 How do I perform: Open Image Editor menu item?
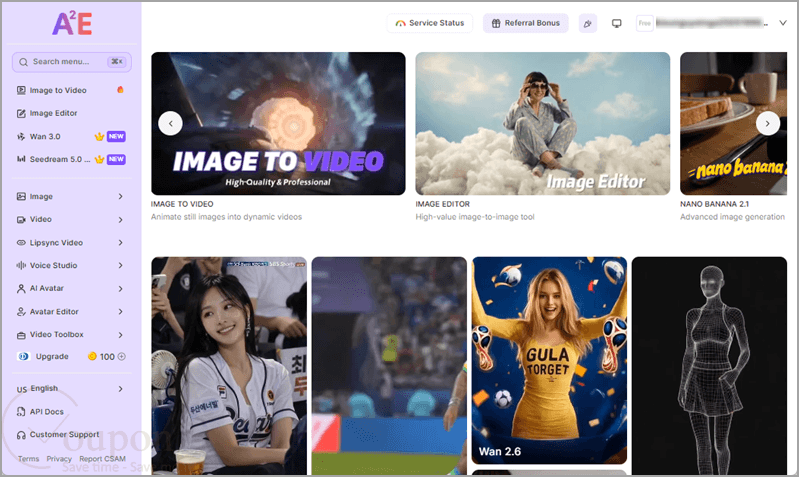click(71, 113)
